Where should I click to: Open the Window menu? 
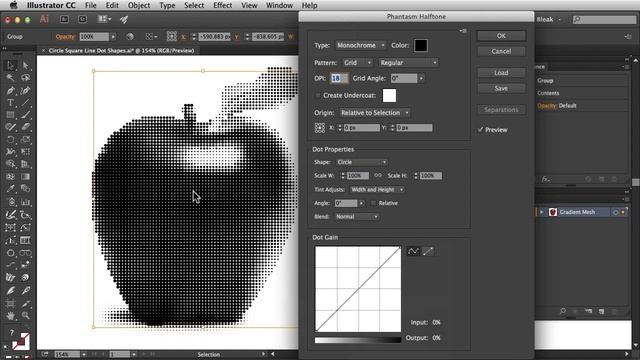(279, 5)
